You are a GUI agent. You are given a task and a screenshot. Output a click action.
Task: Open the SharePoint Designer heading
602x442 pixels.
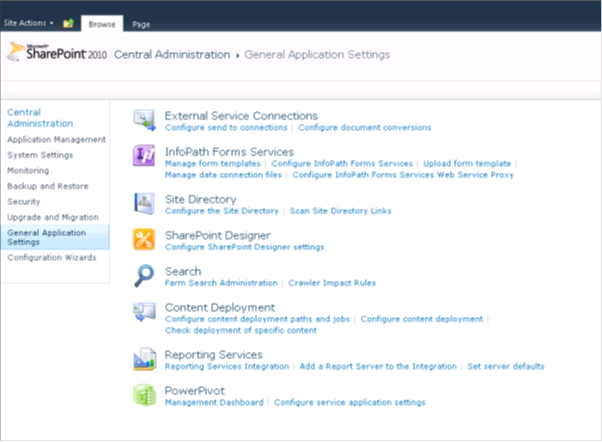[x=217, y=235]
